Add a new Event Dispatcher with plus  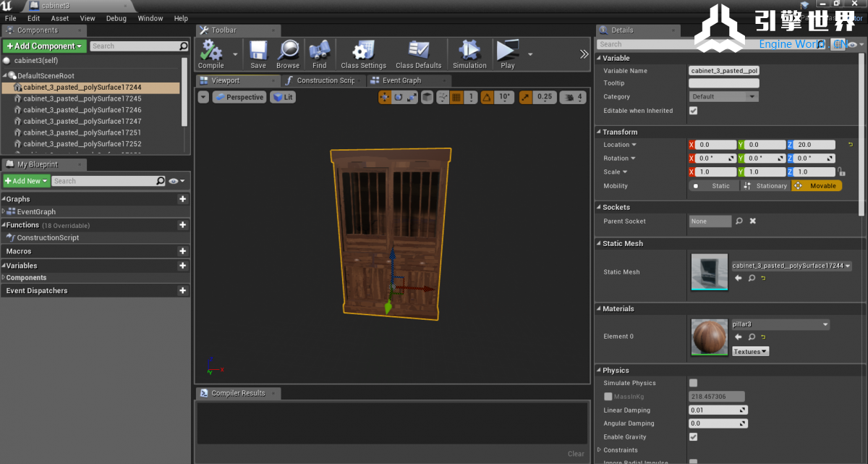tap(182, 291)
